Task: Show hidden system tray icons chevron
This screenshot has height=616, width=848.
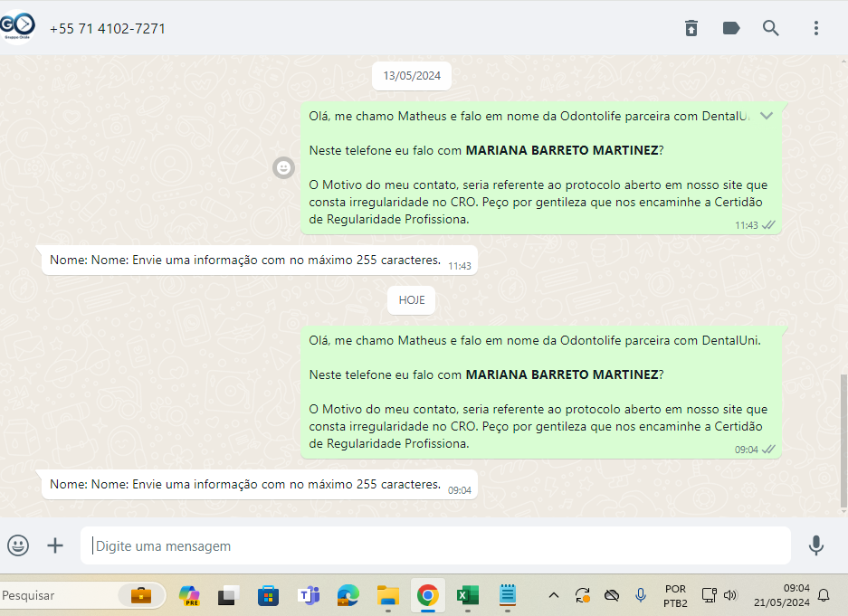Action: point(554,595)
